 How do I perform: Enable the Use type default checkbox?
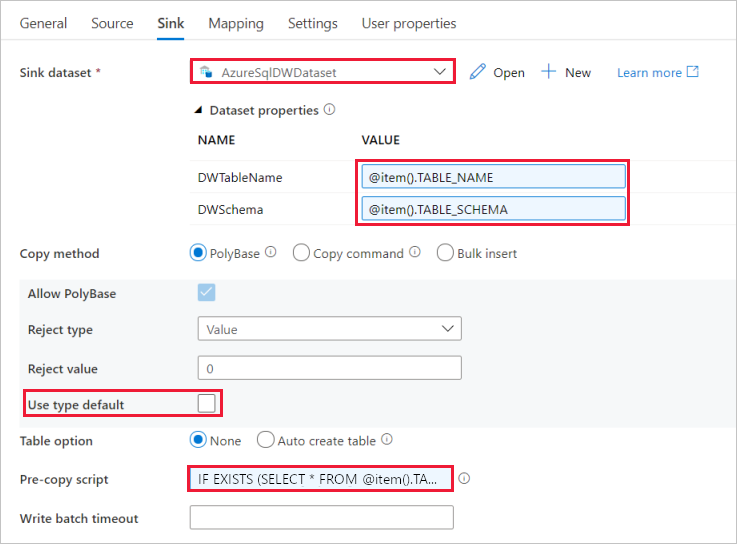click(x=206, y=403)
